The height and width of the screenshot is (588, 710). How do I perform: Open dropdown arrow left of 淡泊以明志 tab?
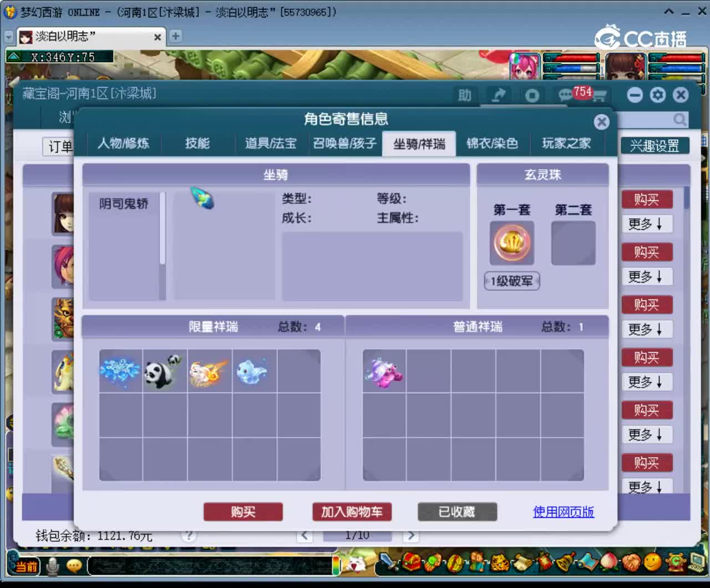coord(8,37)
